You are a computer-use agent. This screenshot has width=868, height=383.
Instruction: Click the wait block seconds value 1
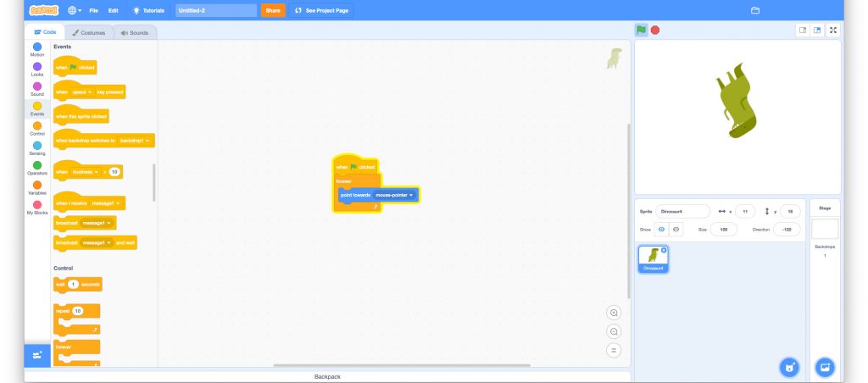click(x=73, y=285)
